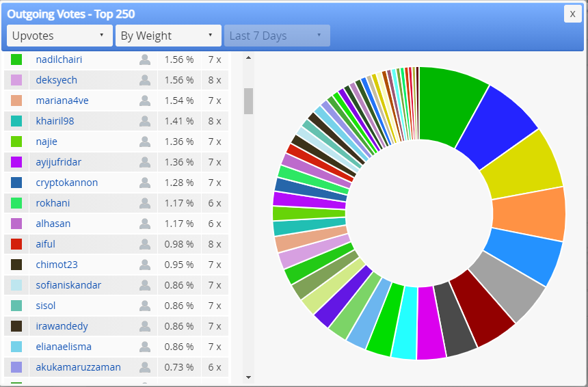
Task: Click the avatar icon next to rokhani
Action: pos(145,203)
